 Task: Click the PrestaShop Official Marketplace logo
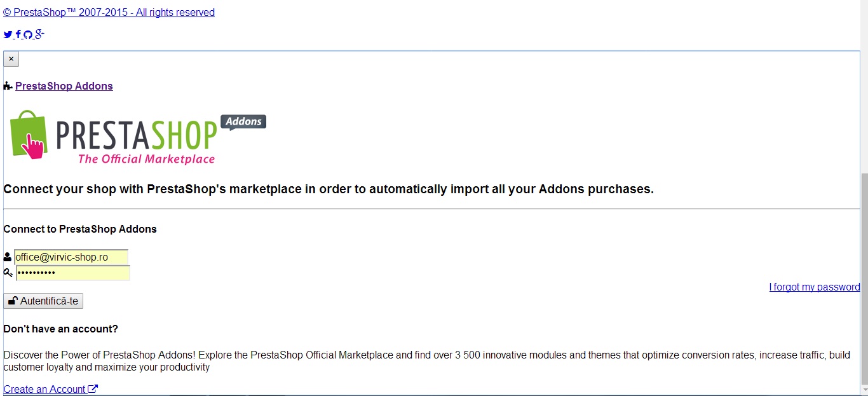click(x=137, y=138)
